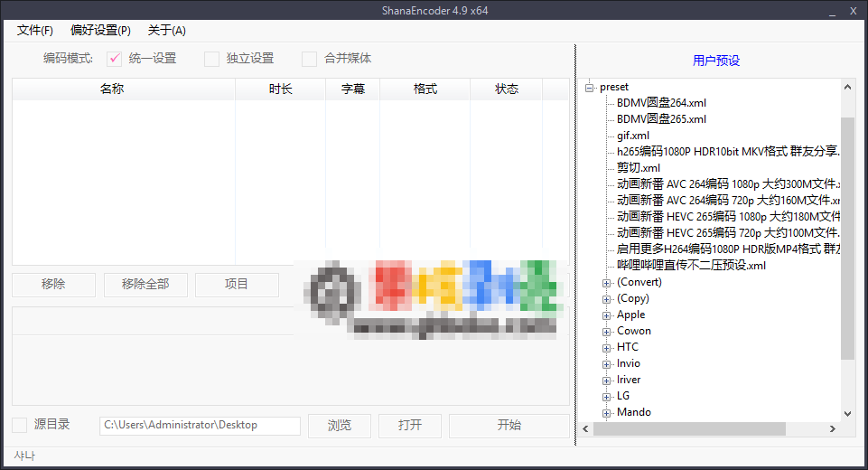Click the 开始 button to start encoding
This screenshot has height=470, width=868.
point(509,425)
